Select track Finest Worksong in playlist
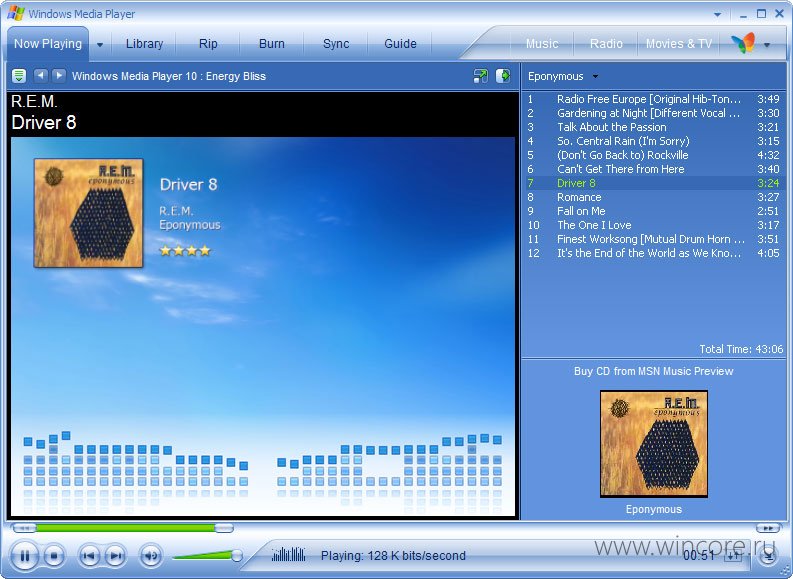Viewport: 793px width, 579px height. tap(653, 239)
